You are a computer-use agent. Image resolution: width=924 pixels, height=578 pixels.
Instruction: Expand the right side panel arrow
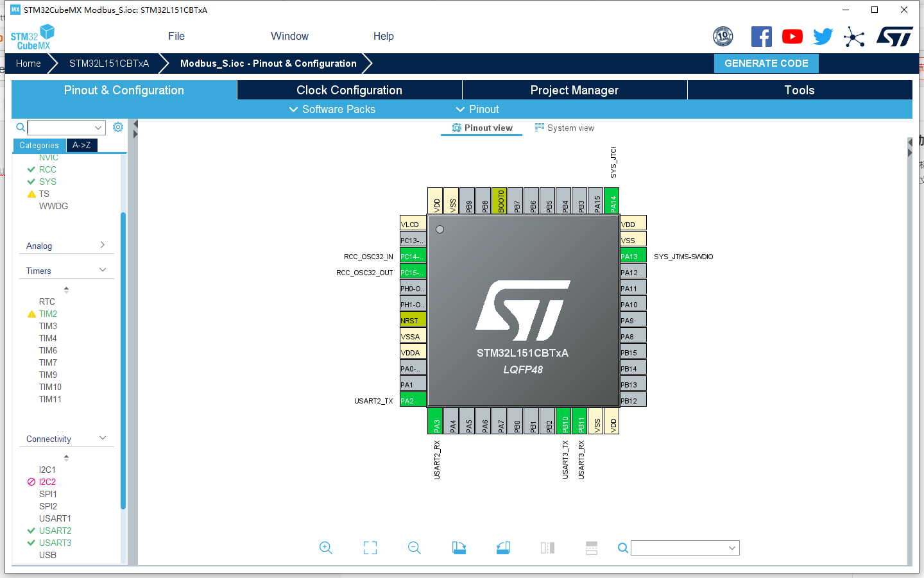click(909, 153)
